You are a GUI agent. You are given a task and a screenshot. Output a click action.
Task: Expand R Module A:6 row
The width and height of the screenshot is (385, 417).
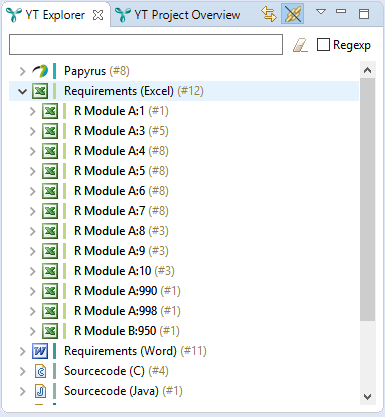[x=32, y=191]
